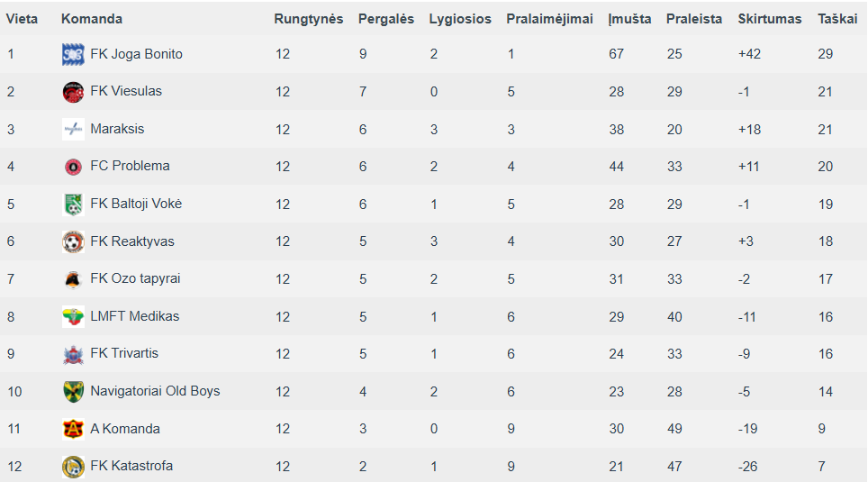Viewport: 868px width, 482px height.
Task: Click the FK Reaktyvas football logo
Action: pos(73,241)
